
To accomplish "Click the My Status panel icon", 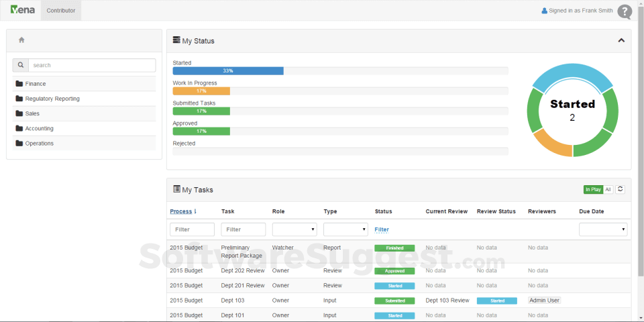I will (x=176, y=40).
